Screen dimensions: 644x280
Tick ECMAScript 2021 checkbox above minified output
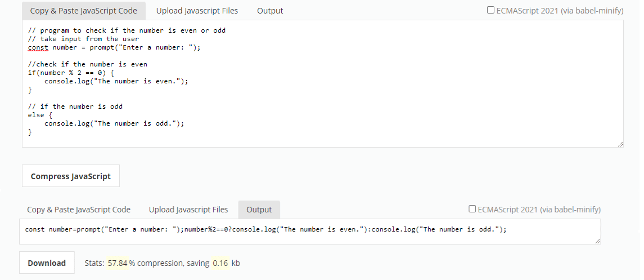pyautogui.click(x=472, y=209)
